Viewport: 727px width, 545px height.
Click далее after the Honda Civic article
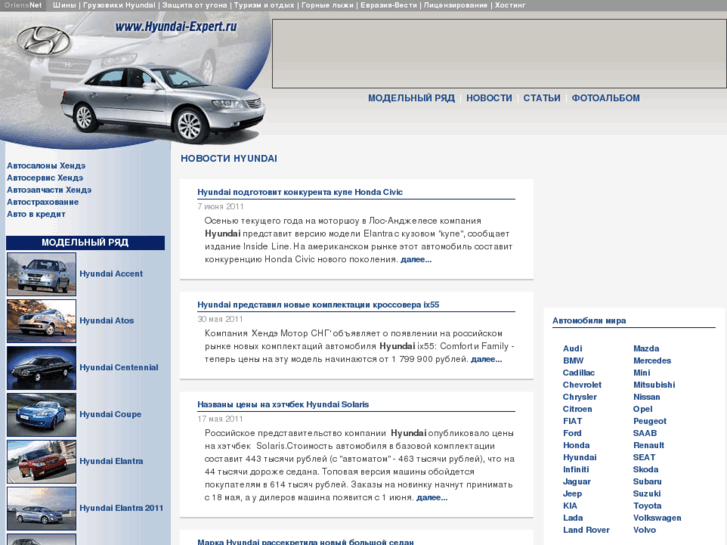(416, 260)
